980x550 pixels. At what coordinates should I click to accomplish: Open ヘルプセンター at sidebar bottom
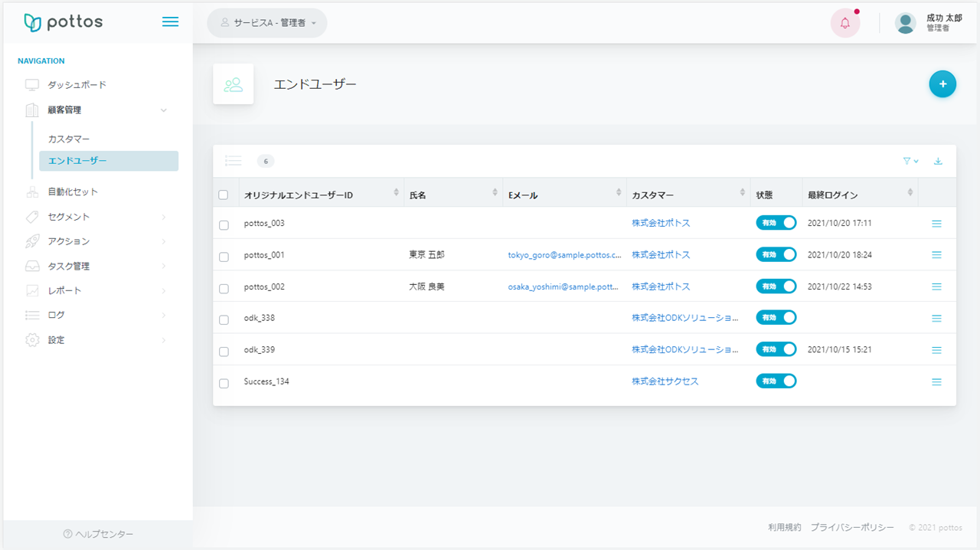pos(98,534)
